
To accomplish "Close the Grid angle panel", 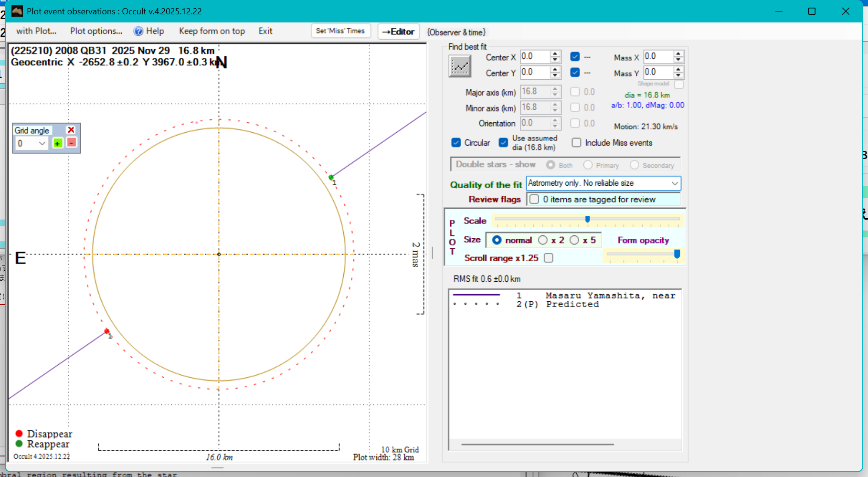I will pos(71,130).
